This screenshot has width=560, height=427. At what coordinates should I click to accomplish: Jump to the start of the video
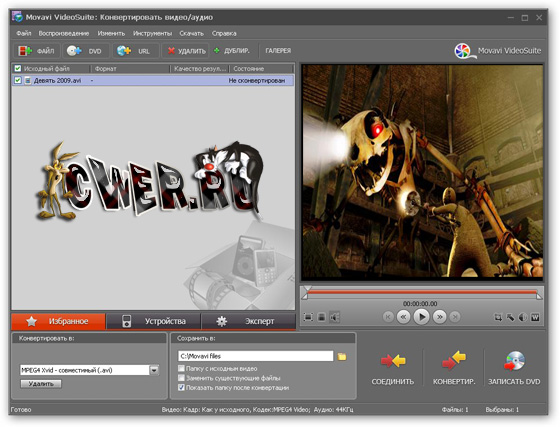click(388, 317)
